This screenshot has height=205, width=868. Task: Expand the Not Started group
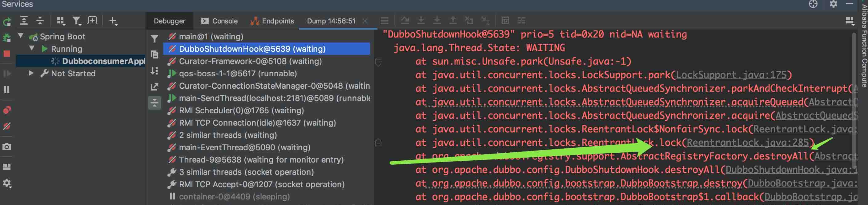click(x=31, y=73)
